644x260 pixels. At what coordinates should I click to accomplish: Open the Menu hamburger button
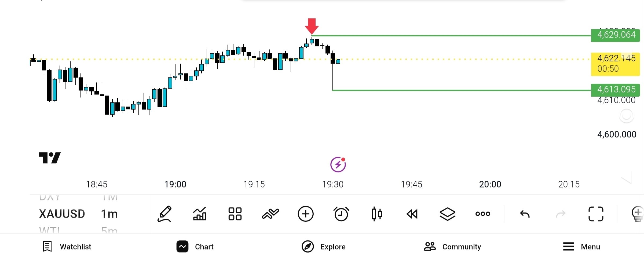click(x=581, y=247)
